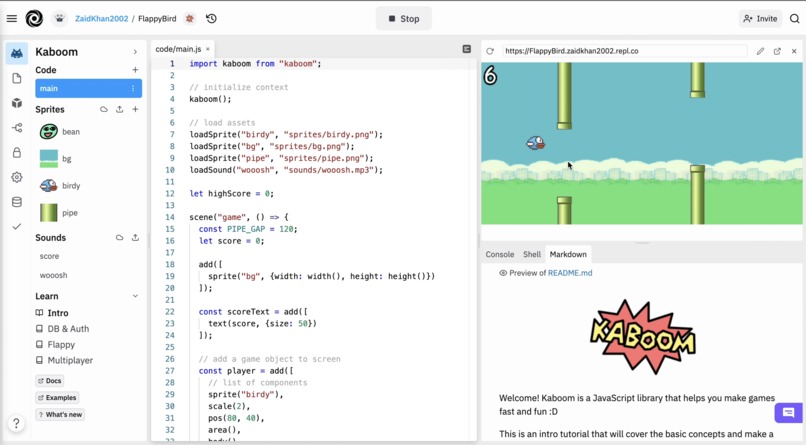Toggle the editor layout icon above the code
Screen dimensions: 806x445
467,49
